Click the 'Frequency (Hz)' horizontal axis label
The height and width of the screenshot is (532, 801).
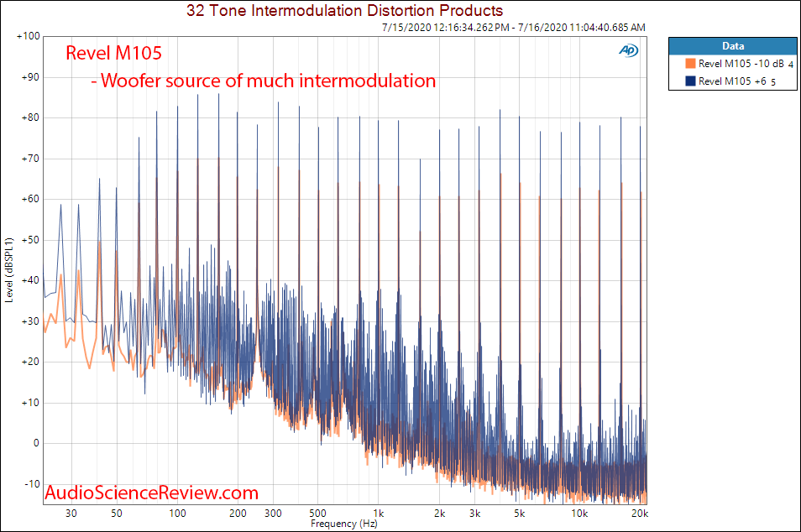343,524
